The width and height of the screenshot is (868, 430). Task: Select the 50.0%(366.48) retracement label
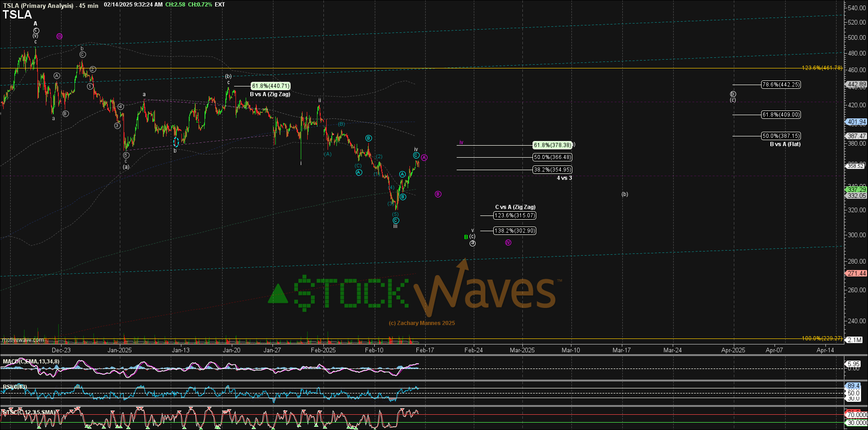(552, 157)
